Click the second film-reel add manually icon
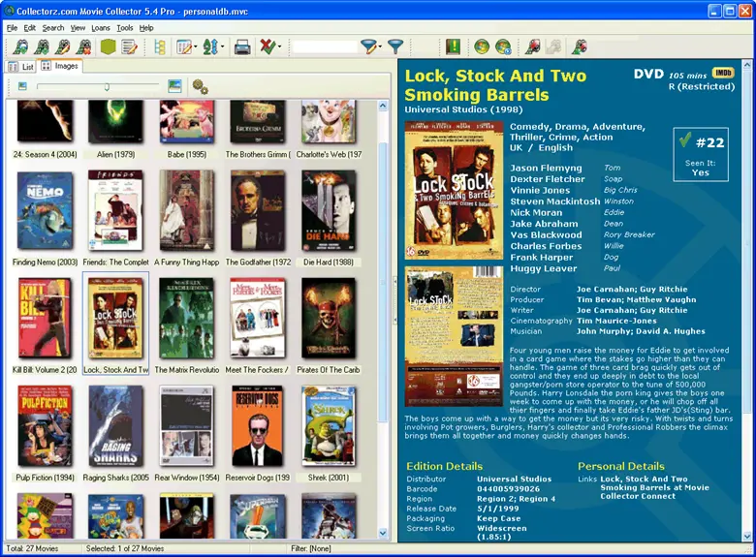756x557 pixels. point(43,46)
